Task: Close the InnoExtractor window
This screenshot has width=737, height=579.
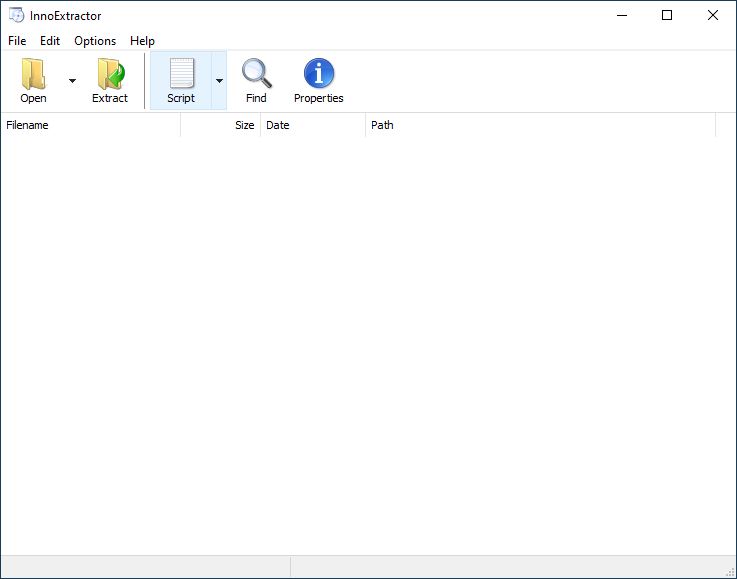Action: (713, 15)
